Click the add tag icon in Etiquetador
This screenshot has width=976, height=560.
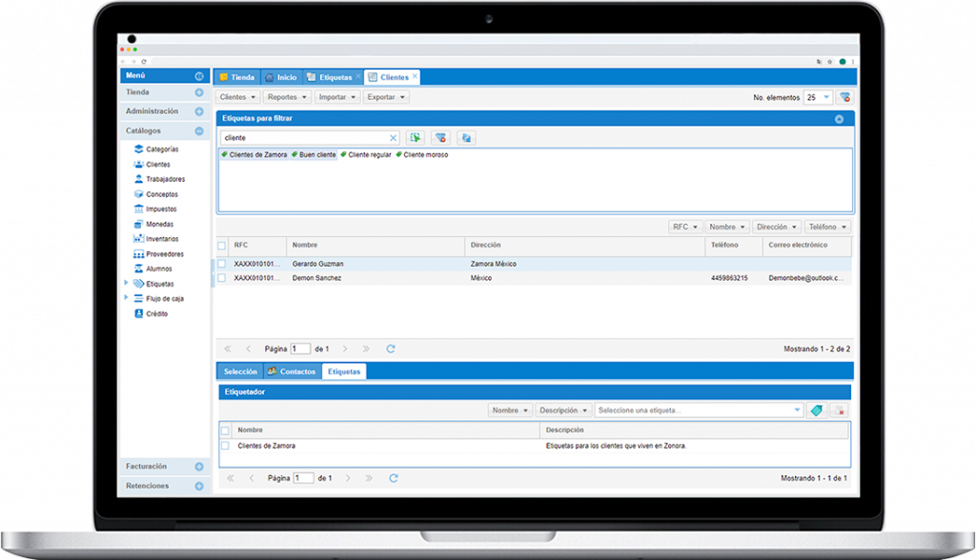click(x=815, y=410)
